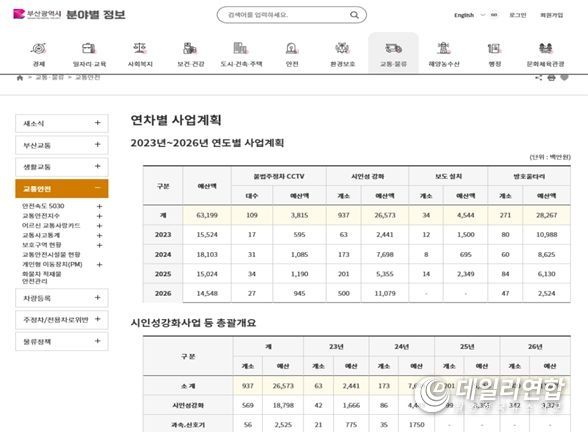Select the 안전 category icon
588x432 pixels.
pyautogui.click(x=292, y=48)
